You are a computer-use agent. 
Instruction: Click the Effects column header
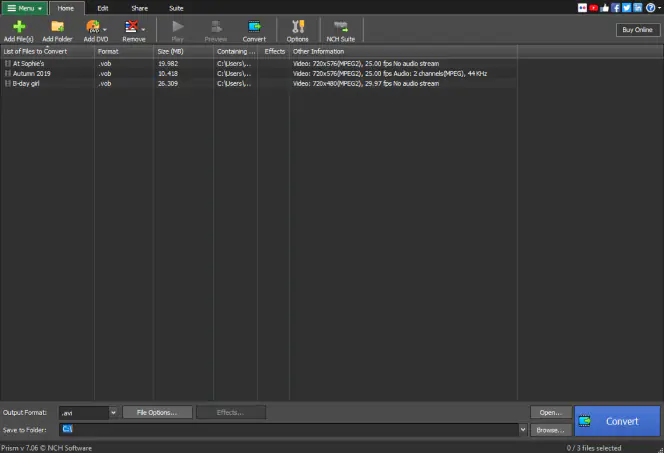[274, 51]
